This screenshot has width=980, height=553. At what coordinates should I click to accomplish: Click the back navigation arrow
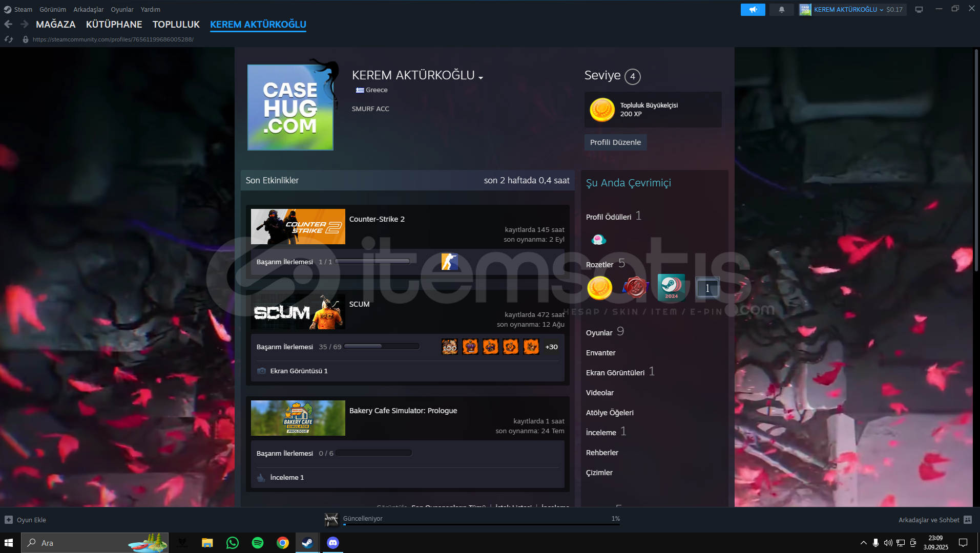[x=8, y=24]
